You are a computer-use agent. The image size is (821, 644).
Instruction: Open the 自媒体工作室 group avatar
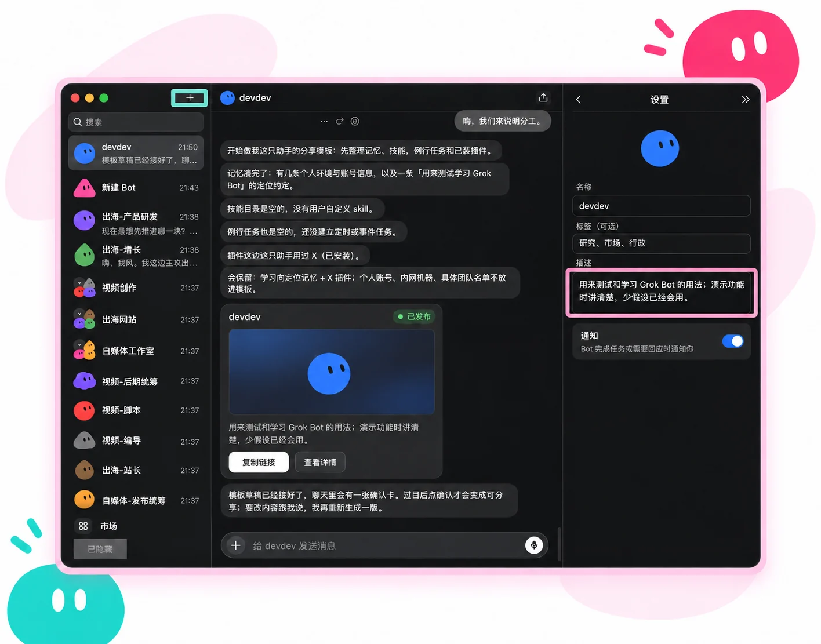pos(85,351)
